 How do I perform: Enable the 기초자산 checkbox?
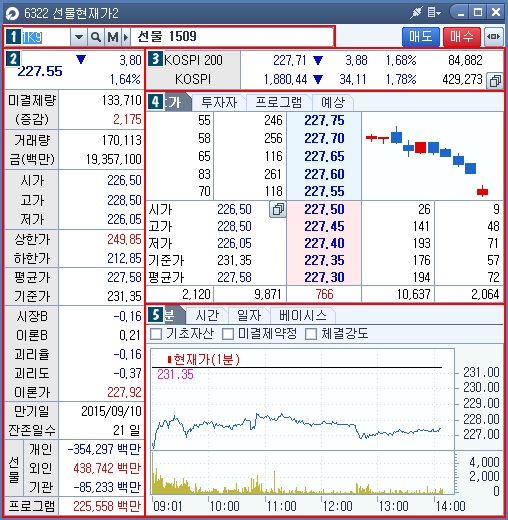pos(156,334)
